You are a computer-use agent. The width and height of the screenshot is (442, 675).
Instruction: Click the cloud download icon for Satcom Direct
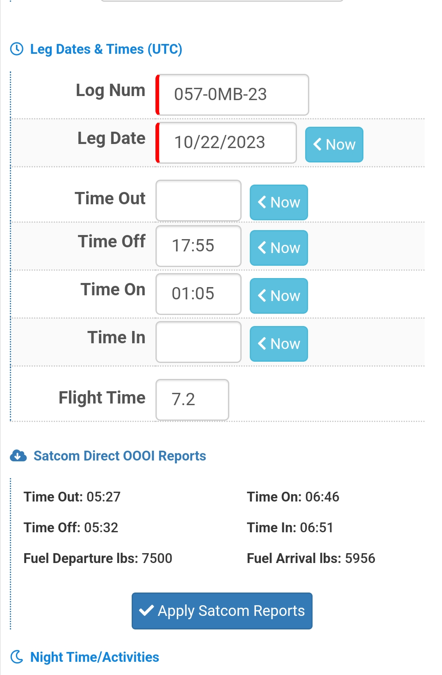click(18, 456)
